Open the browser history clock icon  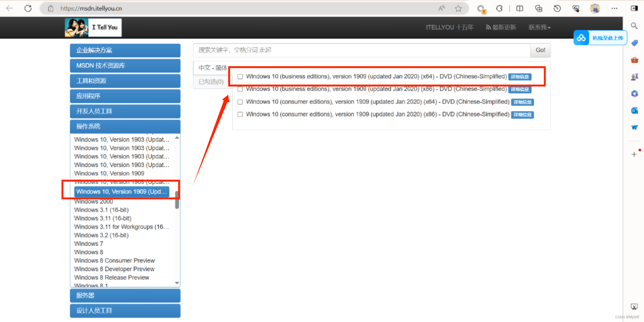(557, 8)
